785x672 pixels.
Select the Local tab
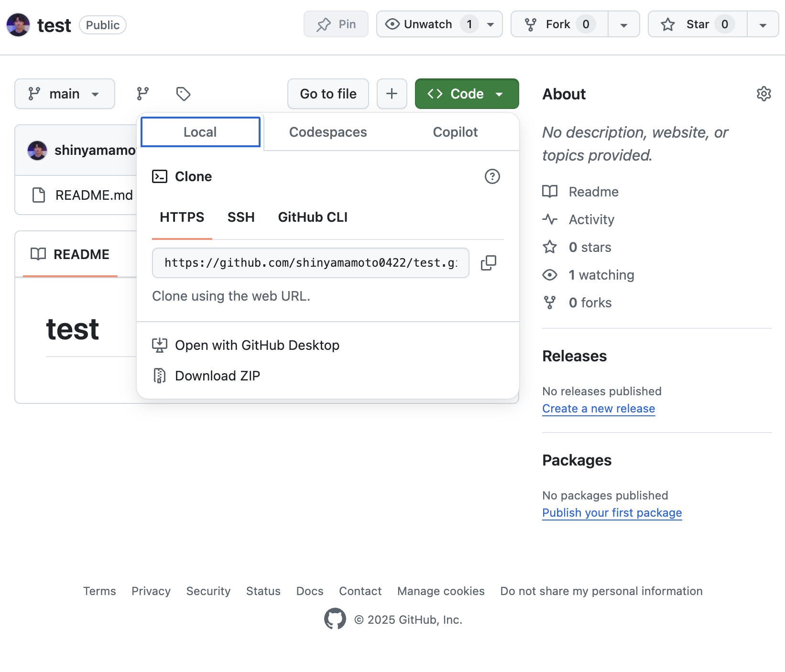coord(200,132)
